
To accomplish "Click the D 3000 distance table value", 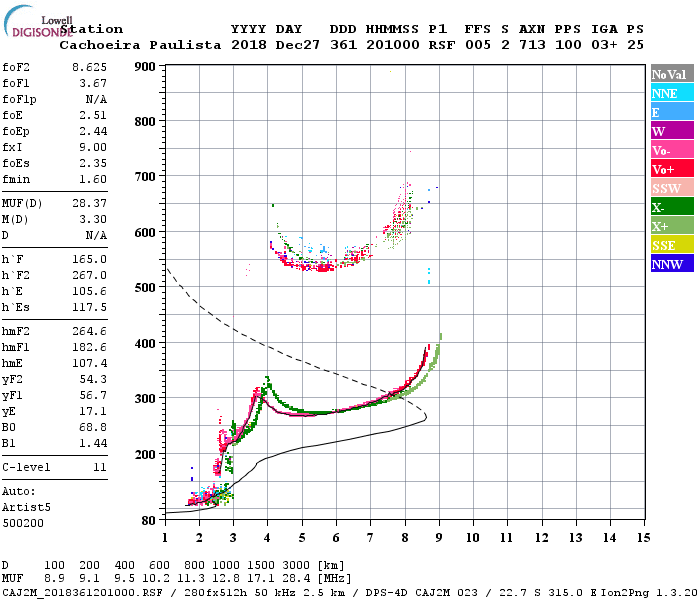I will click(x=296, y=565).
